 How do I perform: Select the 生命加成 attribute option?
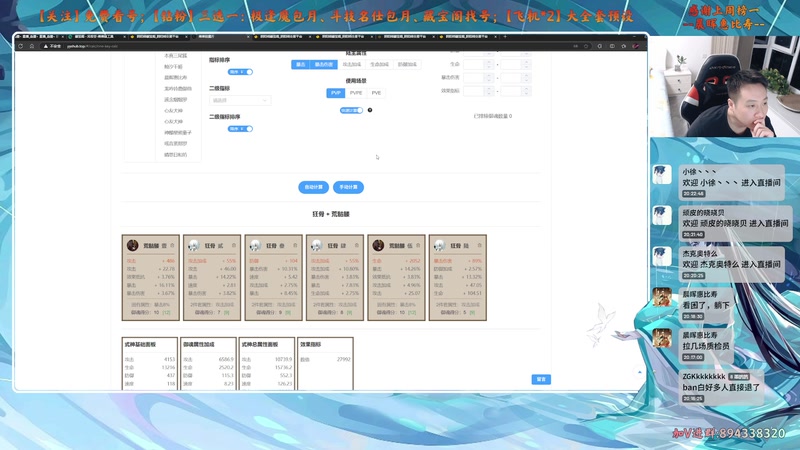tap(379, 64)
